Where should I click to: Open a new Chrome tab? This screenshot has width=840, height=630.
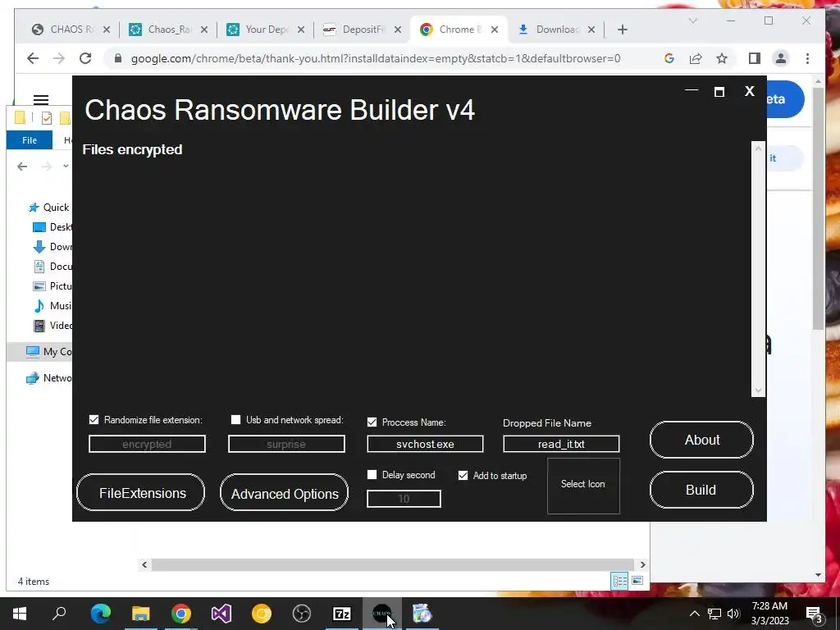coord(622,30)
